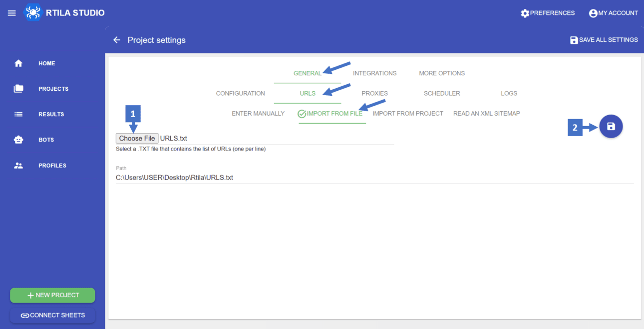Open Profiles in the sidebar
The image size is (644, 329).
coord(52,165)
